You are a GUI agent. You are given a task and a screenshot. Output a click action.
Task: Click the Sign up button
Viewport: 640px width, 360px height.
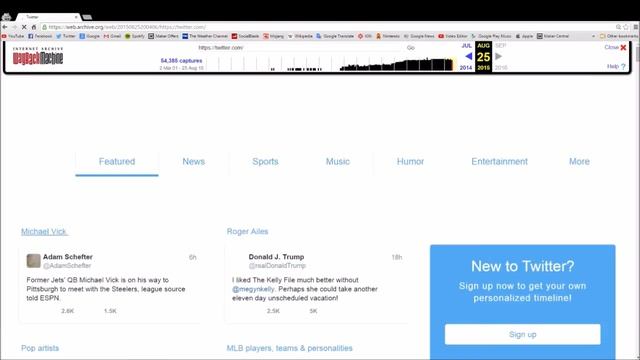522,334
